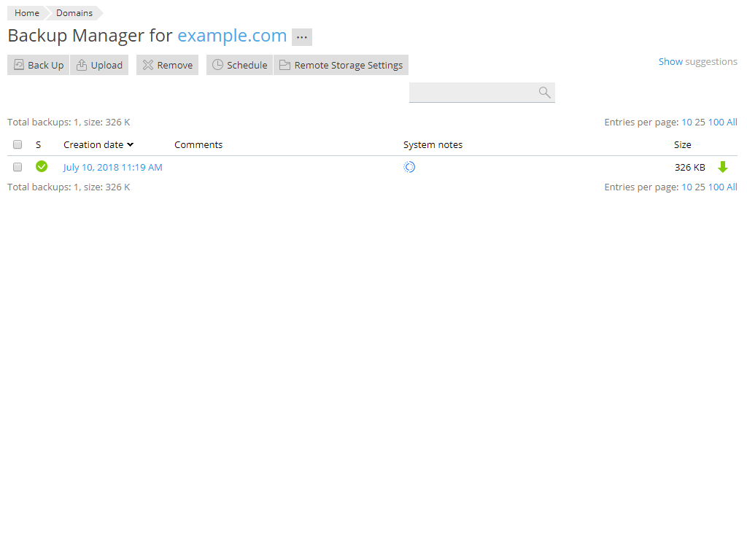Click the ellipsis button next to example.com
The width and height of the screenshot is (747, 560).
[x=301, y=36]
